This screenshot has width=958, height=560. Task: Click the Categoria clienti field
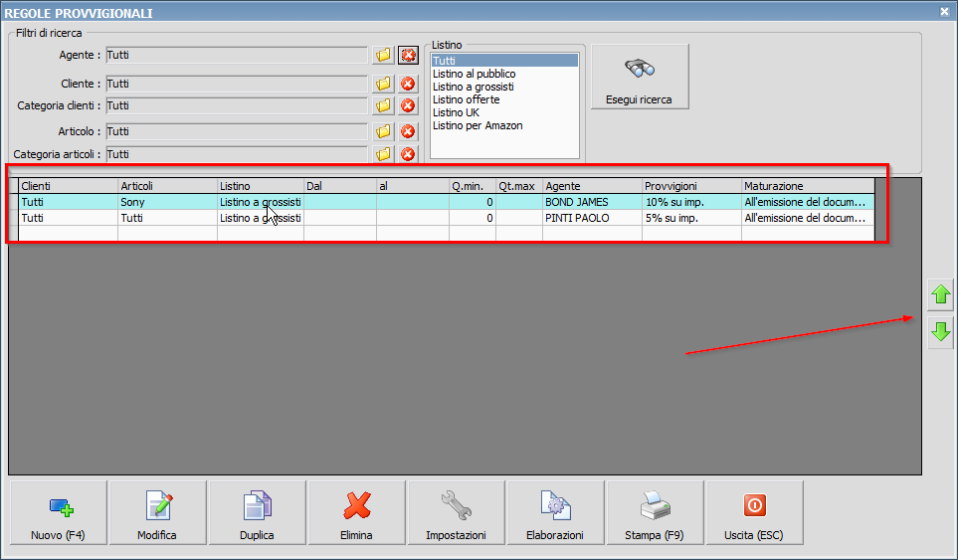(237, 105)
